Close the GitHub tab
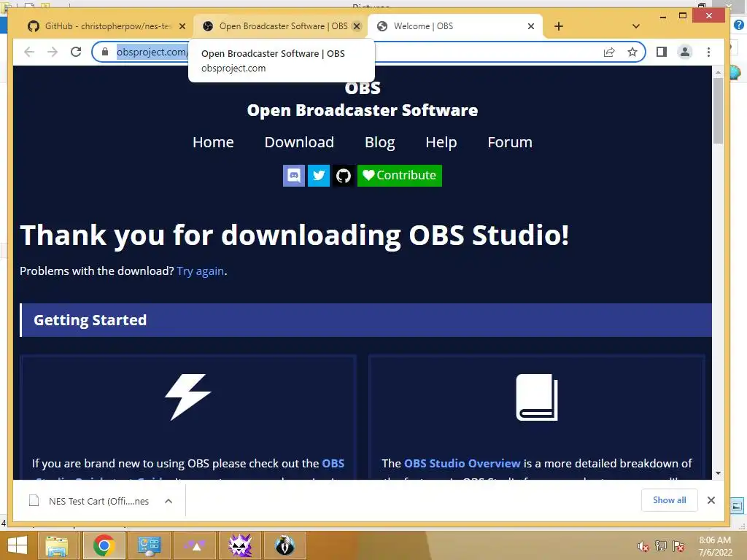747x560 pixels. tap(182, 26)
